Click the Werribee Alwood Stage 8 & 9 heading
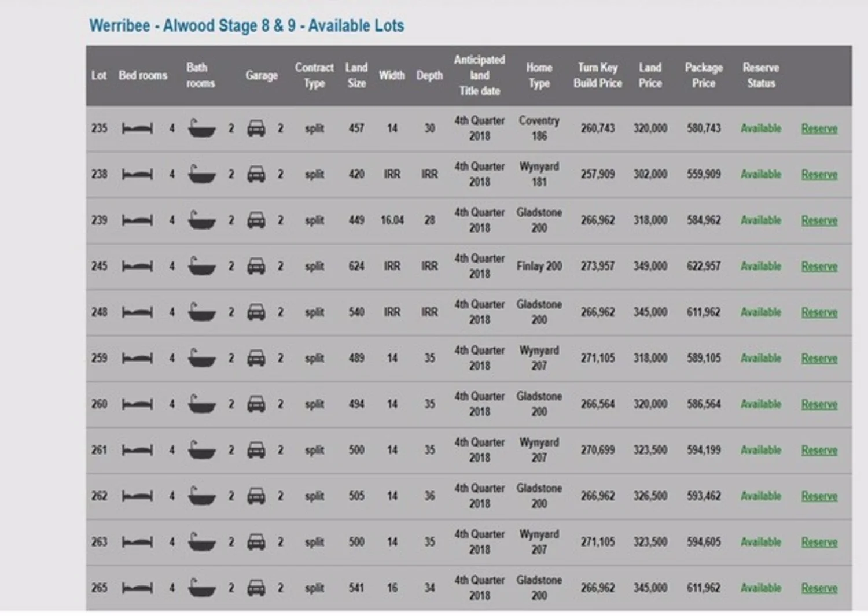Viewport: 868px width, 616px height. tap(247, 26)
